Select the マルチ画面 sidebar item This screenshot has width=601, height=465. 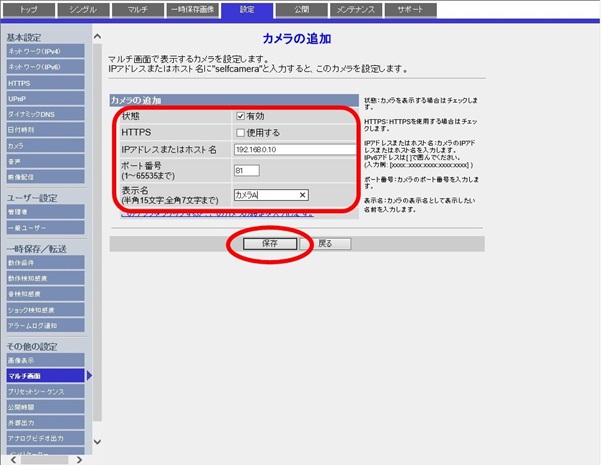click(x=45, y=376)
